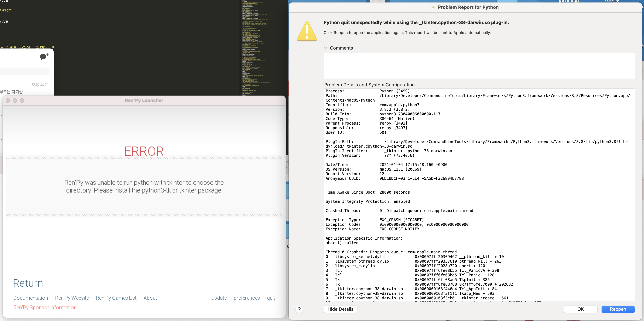The width and height of the screenshot is (644, 321).
Task: Click the help question mark icon
Action: (x=299, y=309)
